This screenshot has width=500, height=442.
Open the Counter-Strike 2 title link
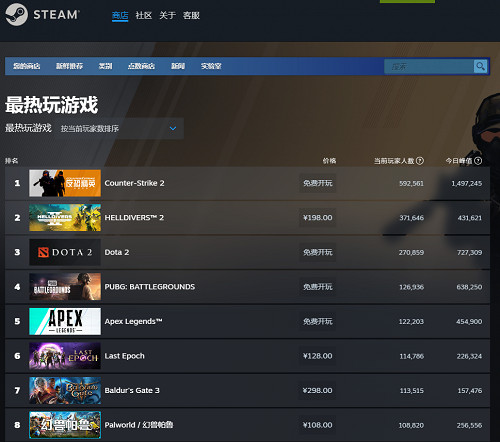134,183
